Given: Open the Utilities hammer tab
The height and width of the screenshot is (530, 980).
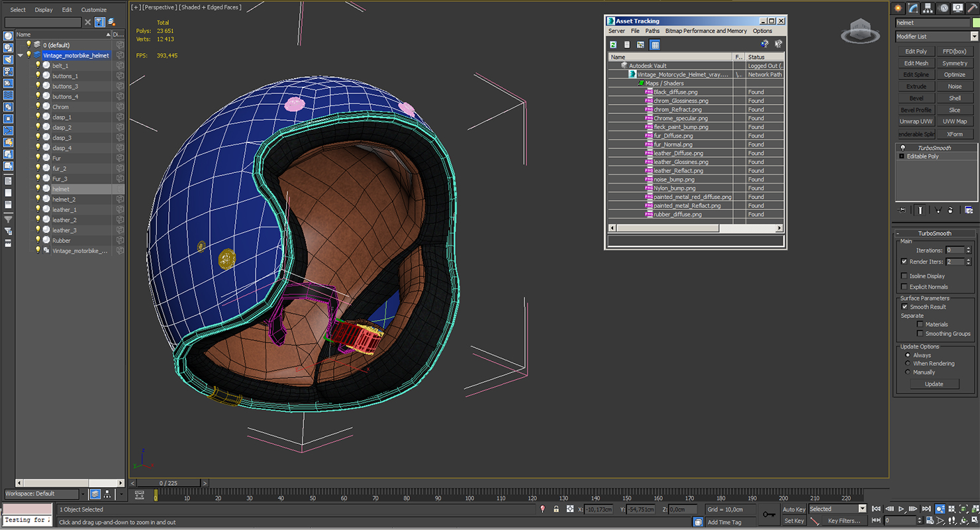Looking at the screenshot, I should (973, 8).
